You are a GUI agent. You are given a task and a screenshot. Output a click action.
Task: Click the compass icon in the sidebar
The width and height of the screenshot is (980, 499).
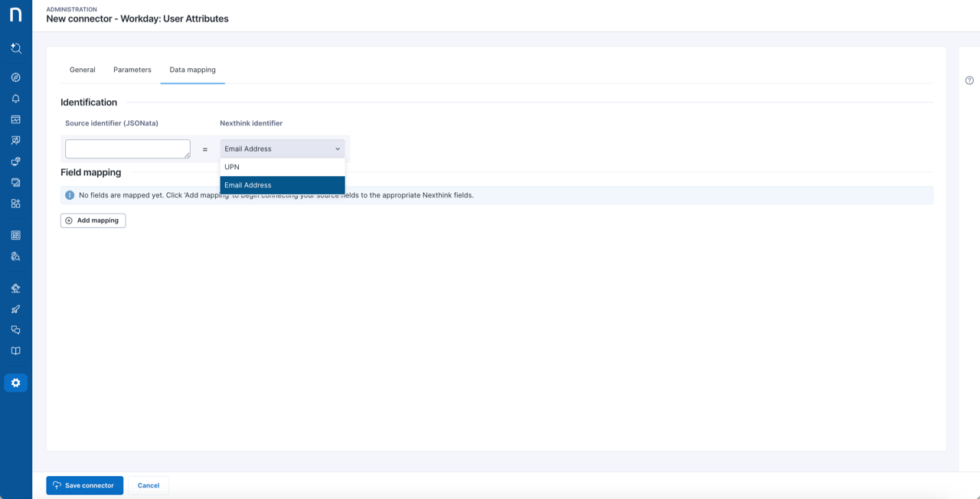15,77
